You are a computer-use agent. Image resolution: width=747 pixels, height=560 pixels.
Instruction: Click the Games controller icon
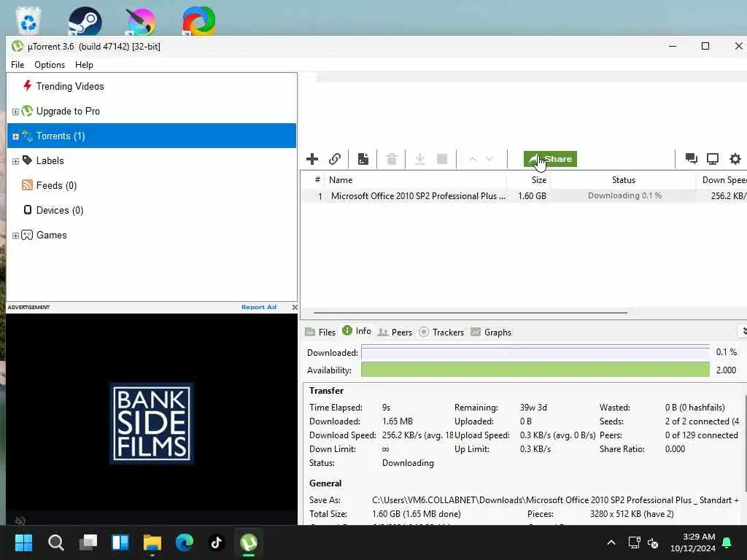coord(27,235)
